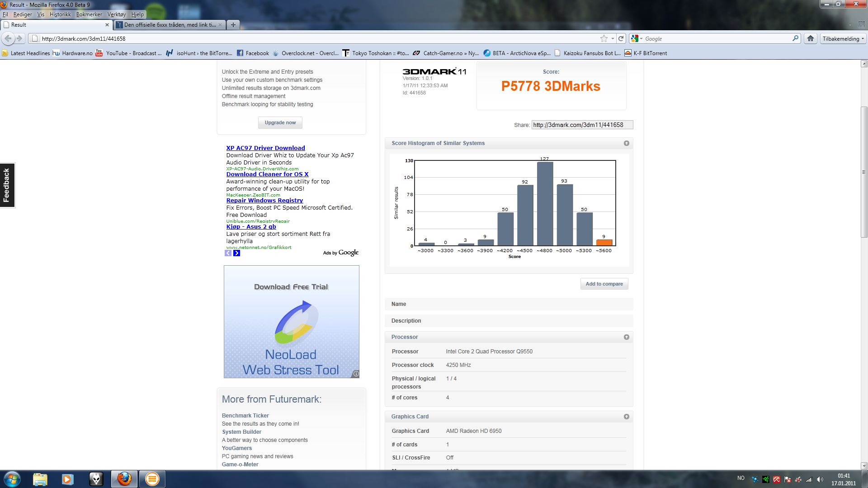Screen dimensions: 868x488
Task: Close the Result tab
Action: coord(107,25)
